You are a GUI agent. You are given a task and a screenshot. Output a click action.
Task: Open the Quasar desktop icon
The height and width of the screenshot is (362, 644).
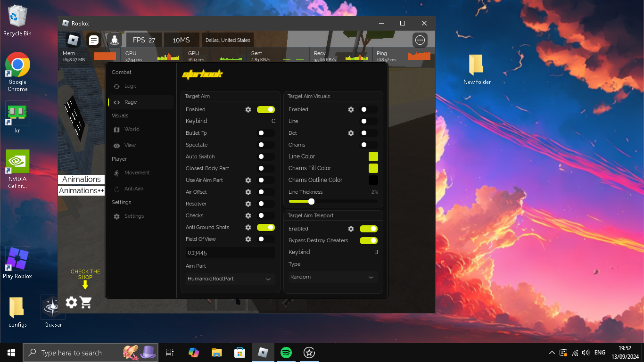(x=53, y=312)
